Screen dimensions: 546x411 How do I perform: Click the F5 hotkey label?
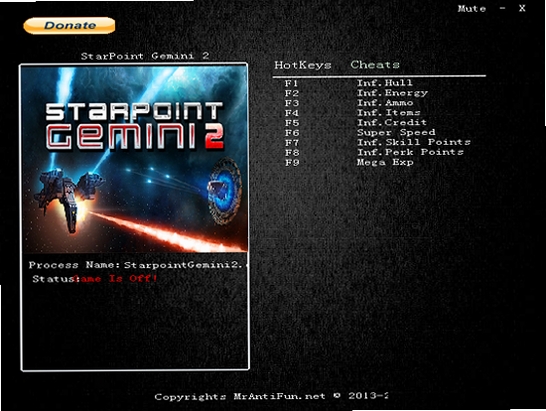click(292, 123)
